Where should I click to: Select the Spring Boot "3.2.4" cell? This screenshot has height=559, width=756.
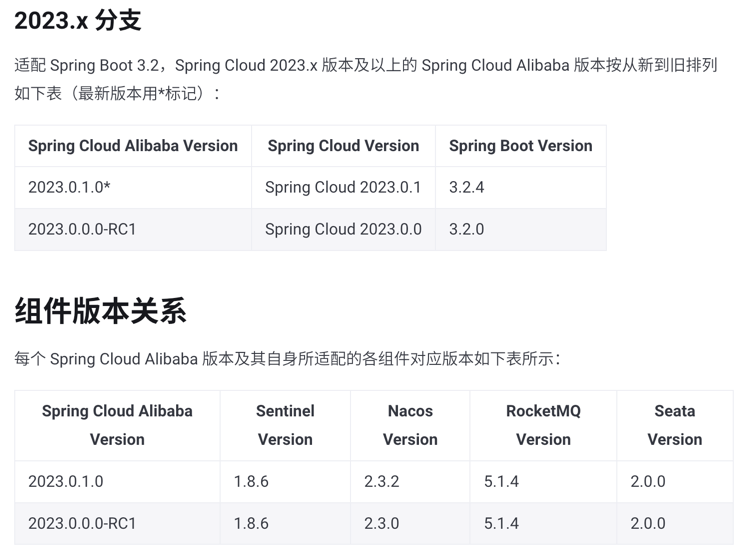tap(467, 188)
